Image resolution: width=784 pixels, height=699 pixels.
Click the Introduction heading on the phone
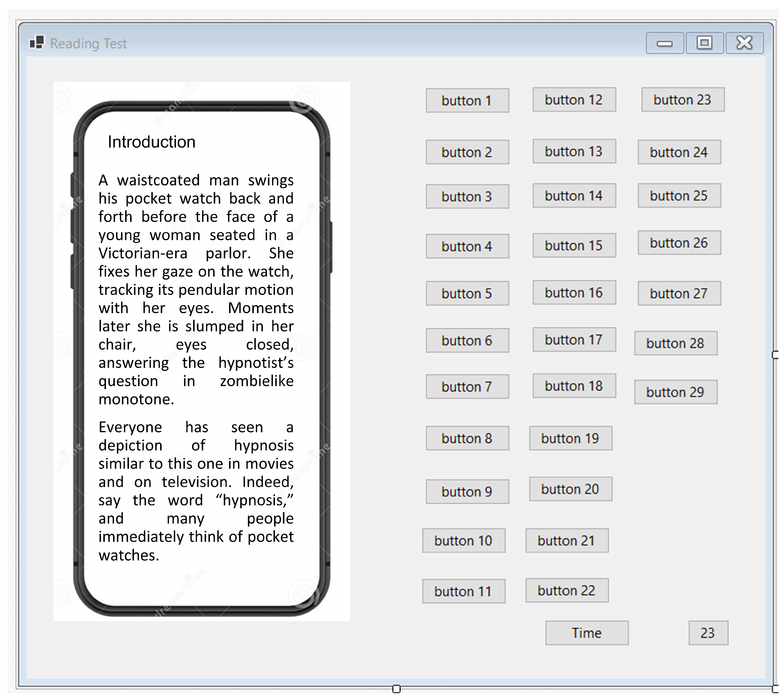pos(152,142)
